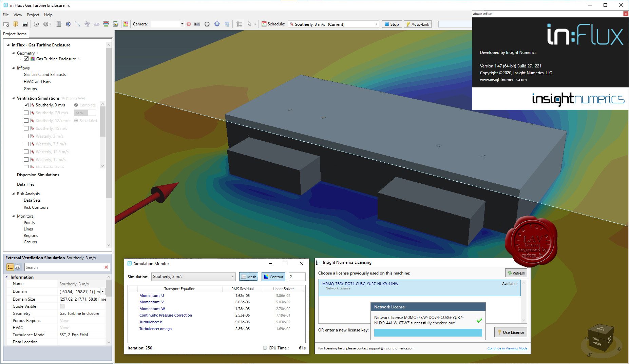Select the arrow pointer tool icon
629x364 pixels.
249,24
